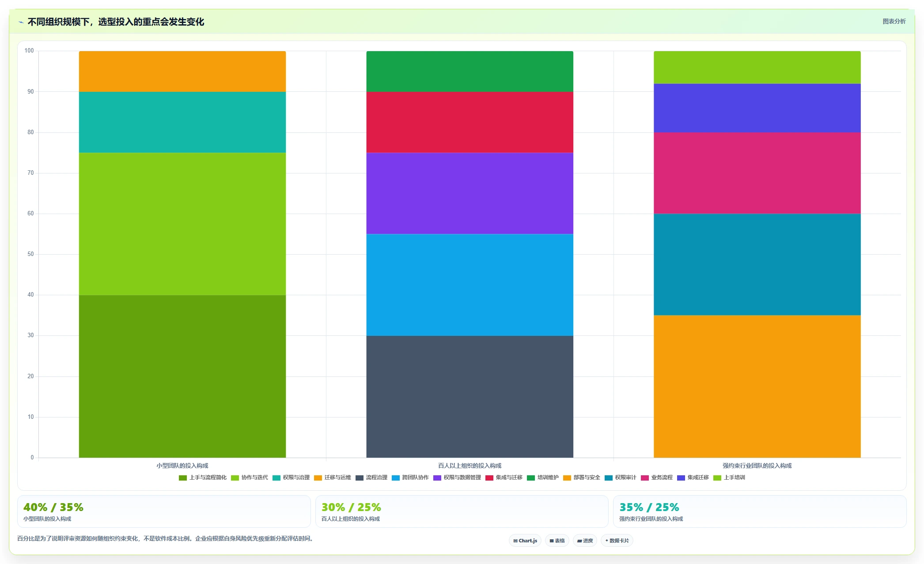Select the lime 上手培训 segment atop third bar
This screenshot has width=924, height=564.
(757, 68)
